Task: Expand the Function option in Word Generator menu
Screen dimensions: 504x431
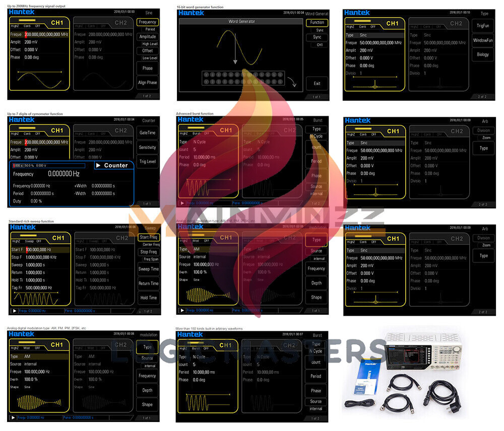Action: (317, 22)
